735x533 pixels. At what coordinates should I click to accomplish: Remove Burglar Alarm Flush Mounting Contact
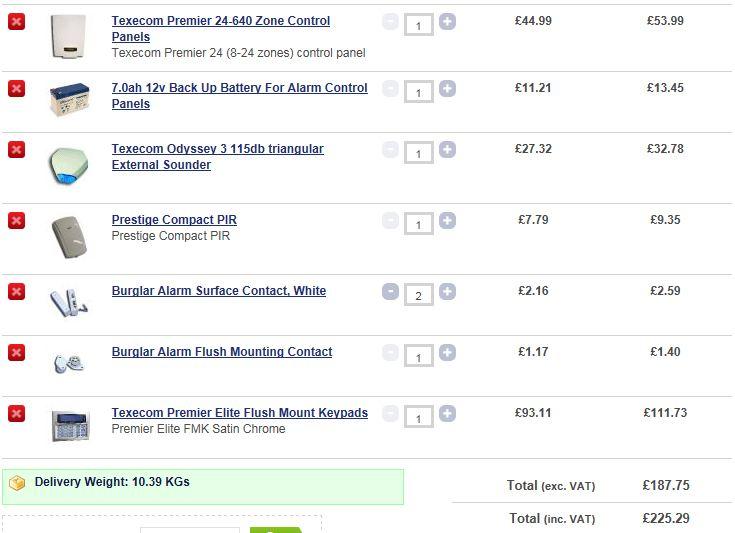click(x=16, y=352)
